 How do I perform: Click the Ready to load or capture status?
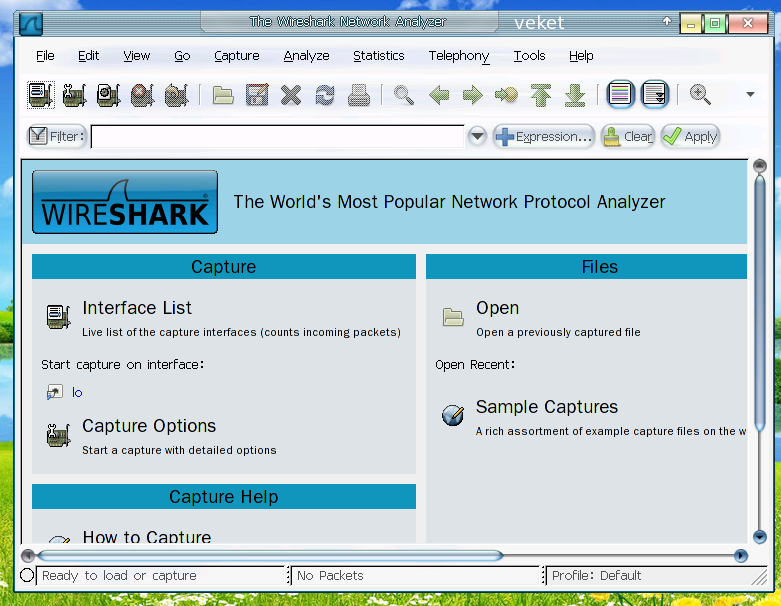[x=119, y=576]
